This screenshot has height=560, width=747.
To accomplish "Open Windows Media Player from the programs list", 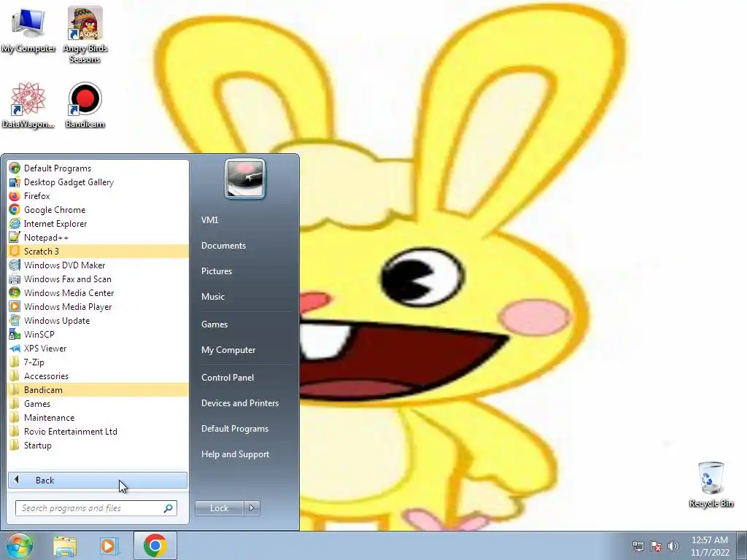I will (98, 306).
